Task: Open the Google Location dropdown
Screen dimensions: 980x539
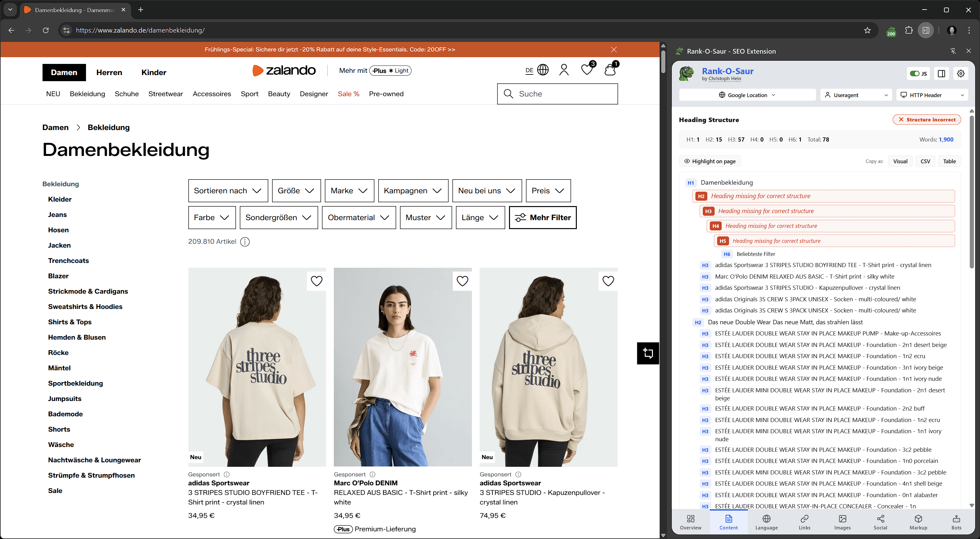Action: (x=747, y=95)
